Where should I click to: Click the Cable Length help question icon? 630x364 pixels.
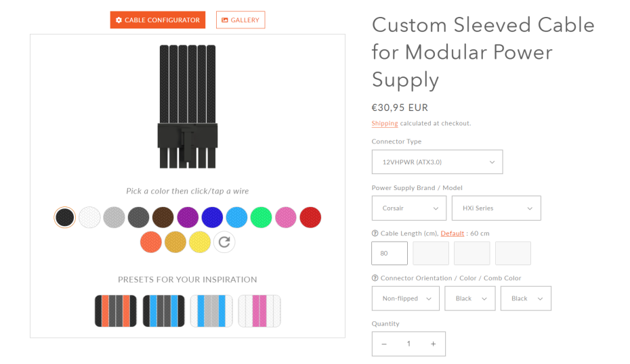click(375, 233)
